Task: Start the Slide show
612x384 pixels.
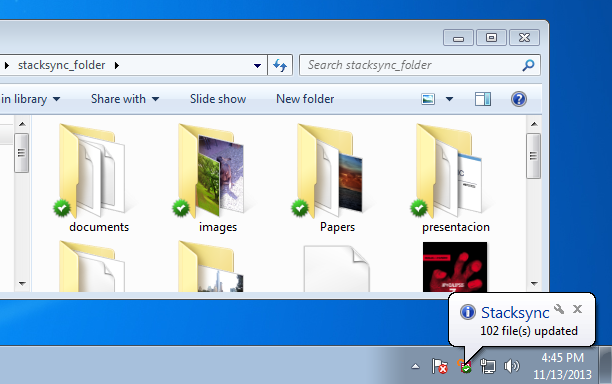Action: (x=218, y=99)
